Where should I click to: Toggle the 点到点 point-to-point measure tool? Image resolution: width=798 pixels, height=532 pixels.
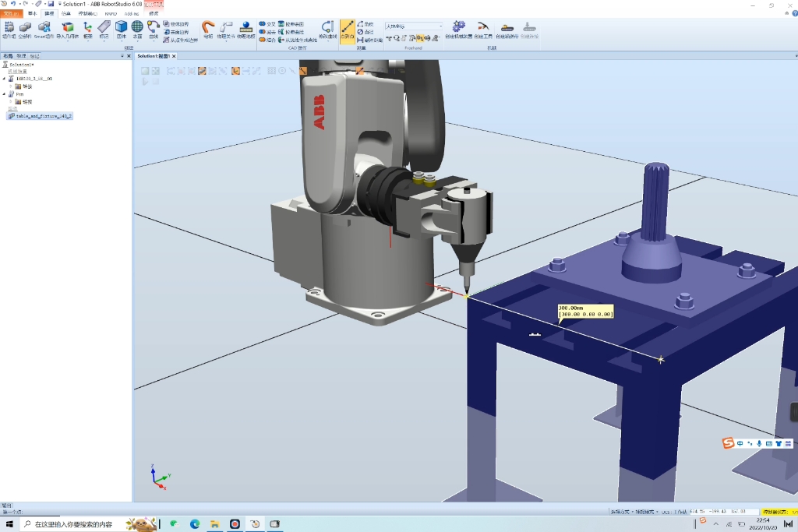click(348, 30)
